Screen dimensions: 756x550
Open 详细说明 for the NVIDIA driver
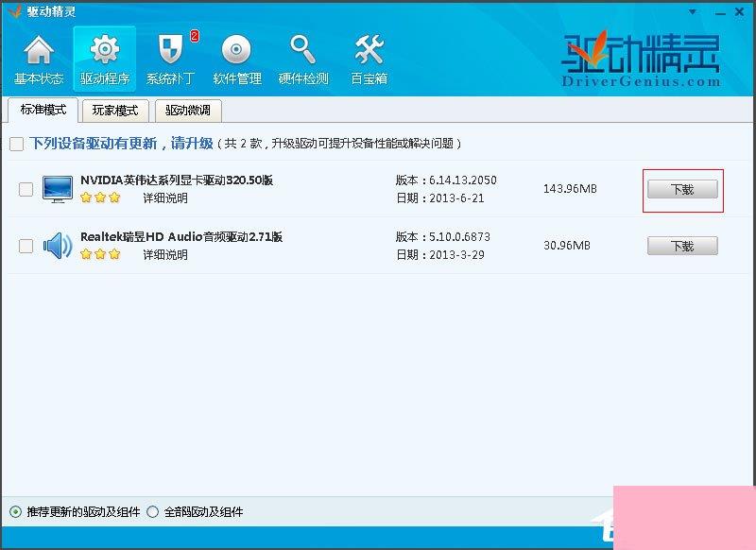(164, 198)
